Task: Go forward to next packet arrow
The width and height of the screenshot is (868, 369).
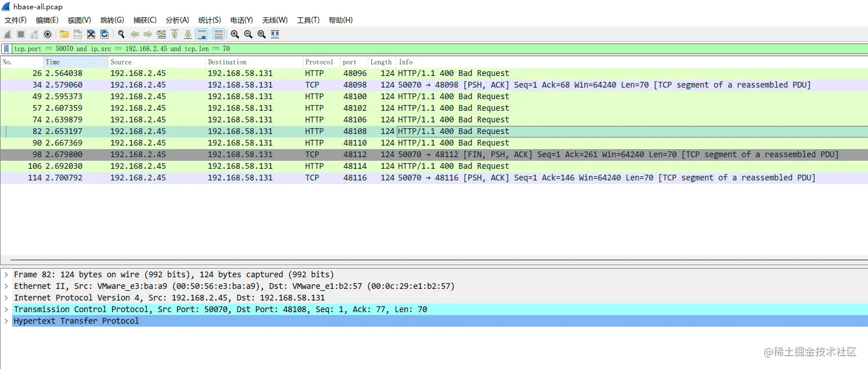Action: pyautogui.click(x=148, y=34)
